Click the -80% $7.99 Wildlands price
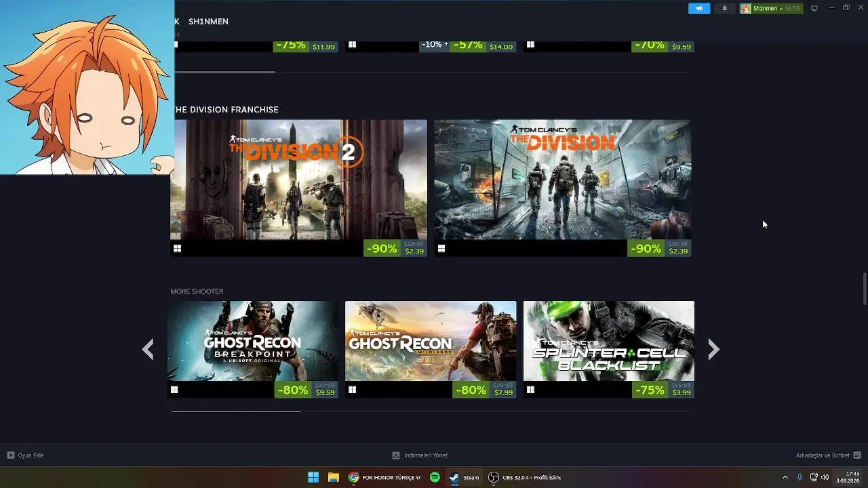Image resolution: width=868 pixels, height=488 pixels. [484, 390]
